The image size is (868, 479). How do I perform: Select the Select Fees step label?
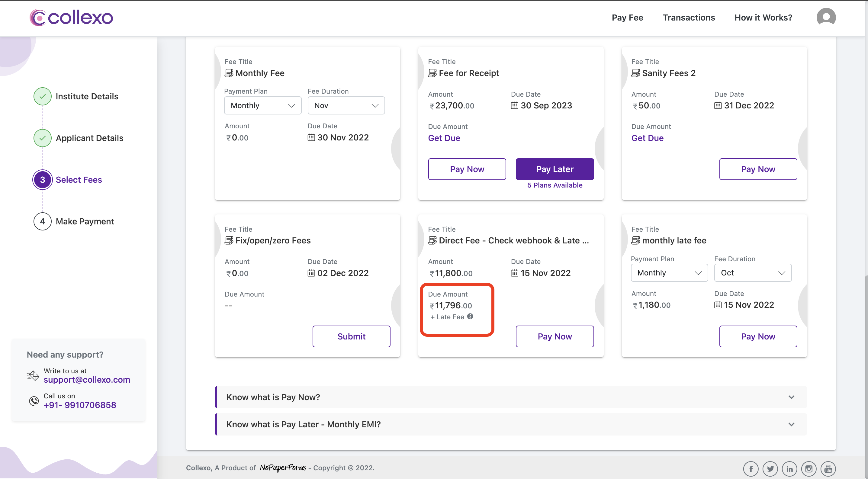tap(79, 180)
